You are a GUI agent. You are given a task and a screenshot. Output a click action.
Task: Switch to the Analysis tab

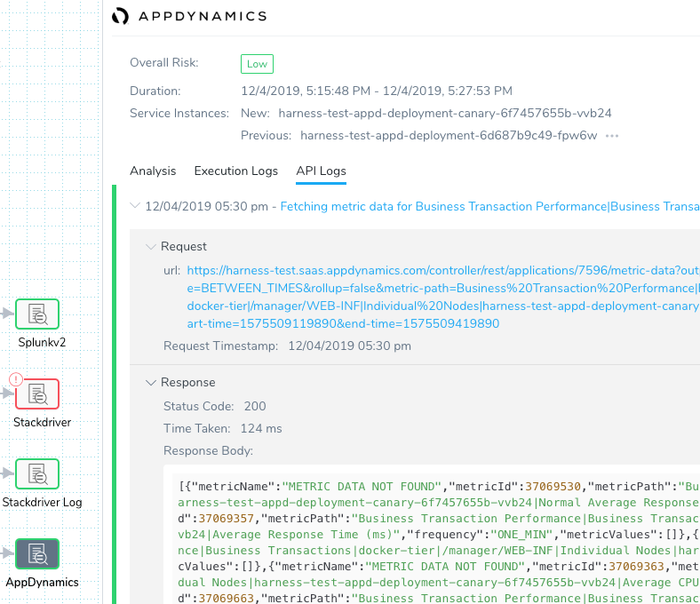pyautogui.click(x=153, y=171)
